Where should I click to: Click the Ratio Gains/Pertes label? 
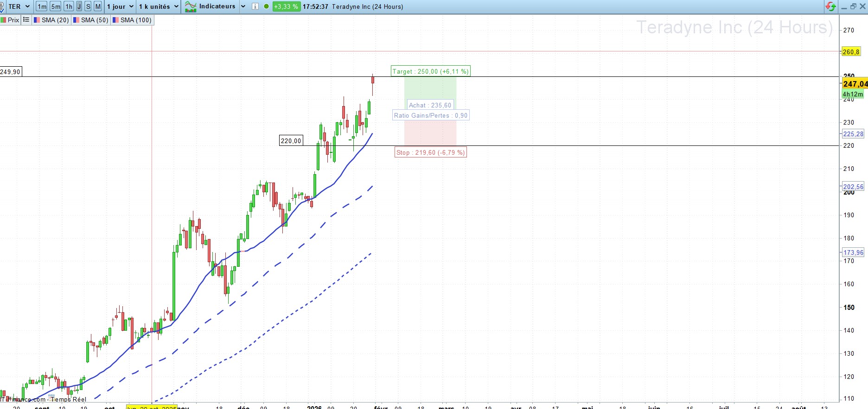coord(431,115)
